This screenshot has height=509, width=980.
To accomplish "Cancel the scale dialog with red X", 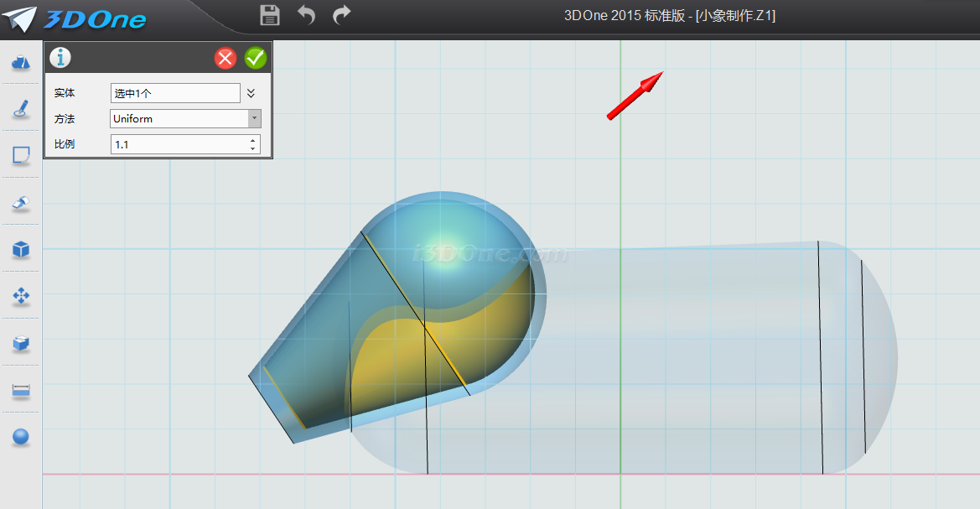I will pyautogui.click(x=226, y=58).
